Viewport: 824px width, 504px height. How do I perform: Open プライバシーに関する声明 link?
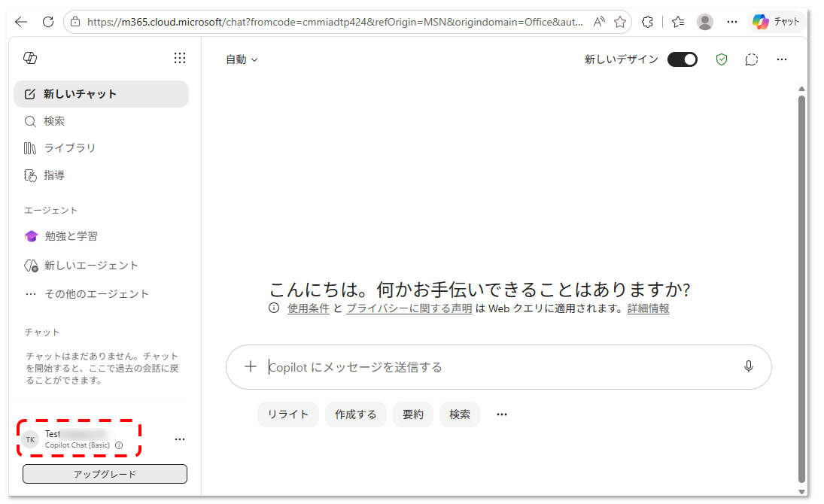pos(409,308)
